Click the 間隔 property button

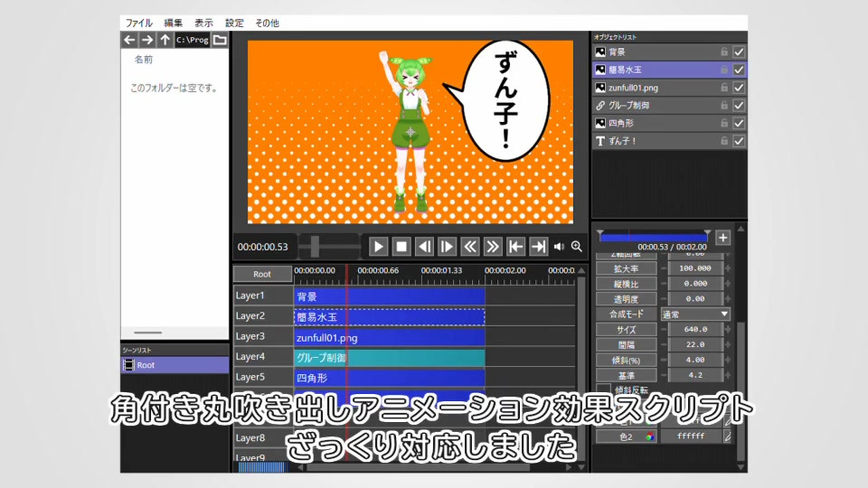626,344
